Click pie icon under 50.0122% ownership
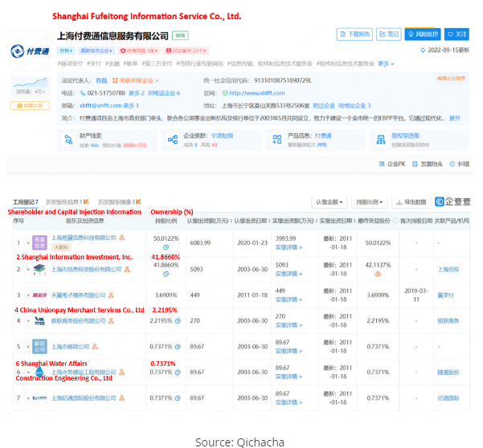This screenshot has height=448, width=483. (x=166, y=247)
